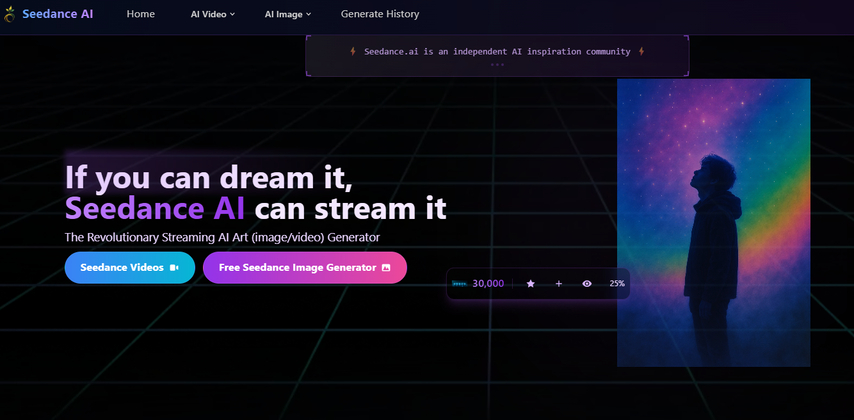
Task: Click the 25% value in stats bar
Action: point(617,284)
